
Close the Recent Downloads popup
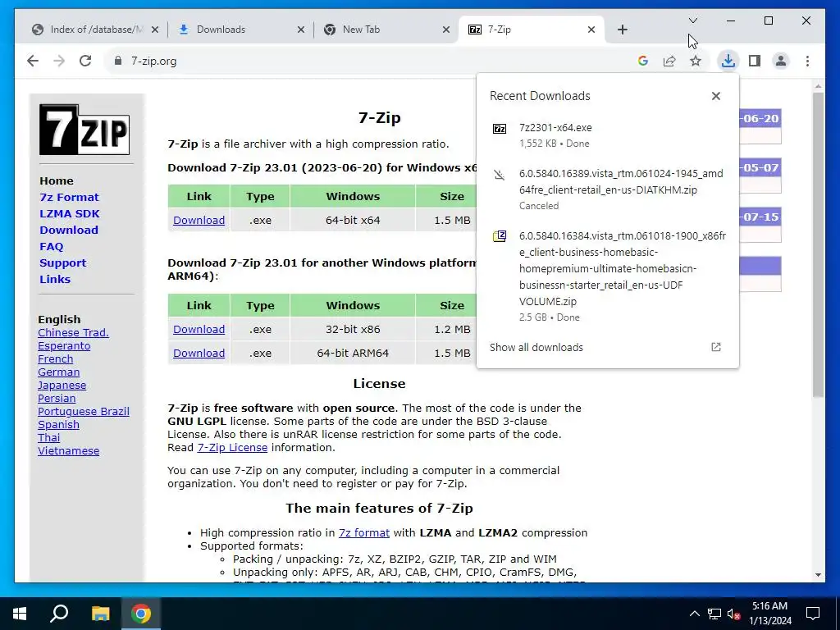(715, 96)
